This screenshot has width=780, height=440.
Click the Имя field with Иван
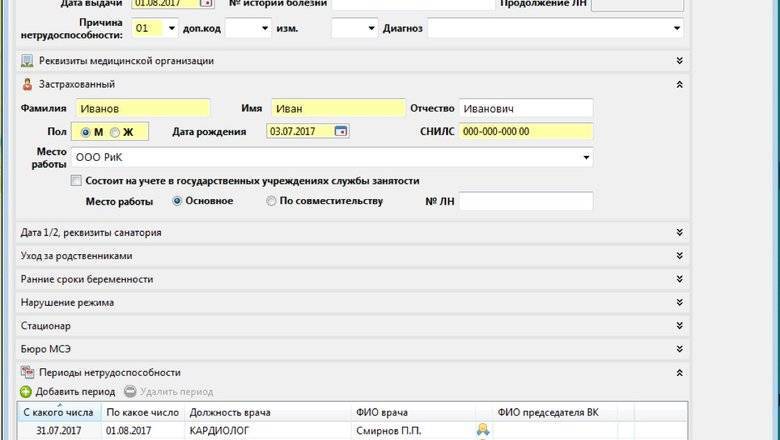point(338,108)
